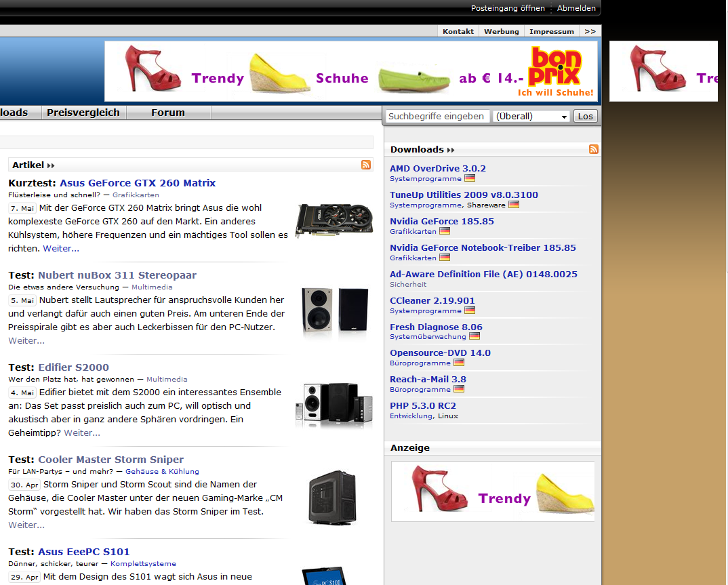
Task: Open the Ad-Aware Definition File download
Action: pyautogui.click(x=483, y=275)
